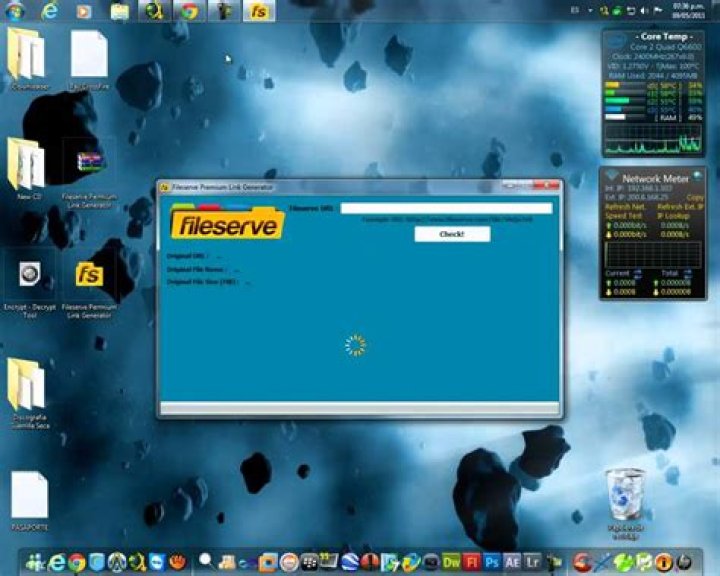Launch Photoshop (Ps) from the dock
Screen dimensions: 720x576
[492, 562]
